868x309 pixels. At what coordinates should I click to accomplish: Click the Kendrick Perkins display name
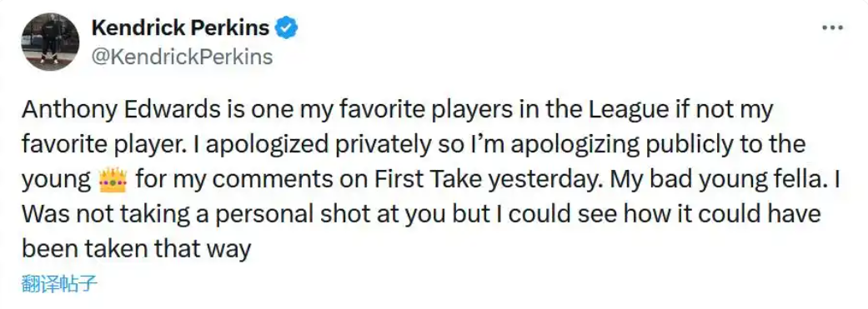tap(180, 27)
